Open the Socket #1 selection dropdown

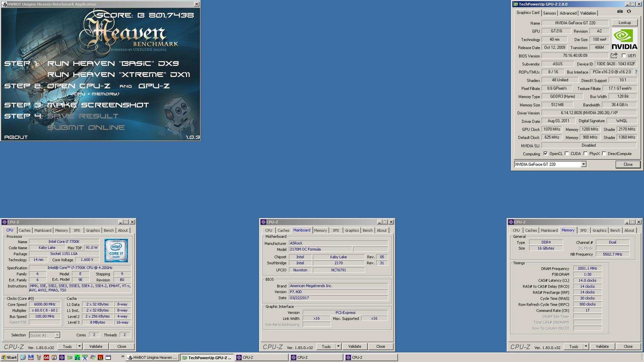click(x=57, y=335)
